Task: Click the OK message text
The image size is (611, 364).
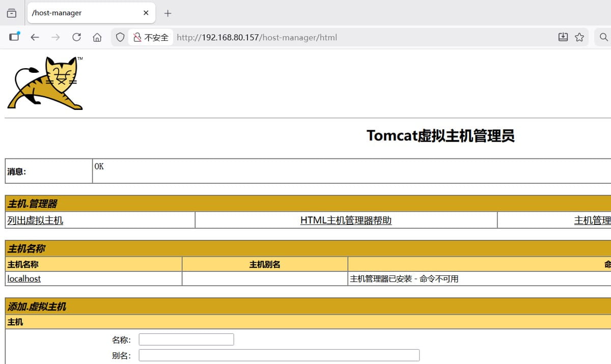Action: click(99, 166)
